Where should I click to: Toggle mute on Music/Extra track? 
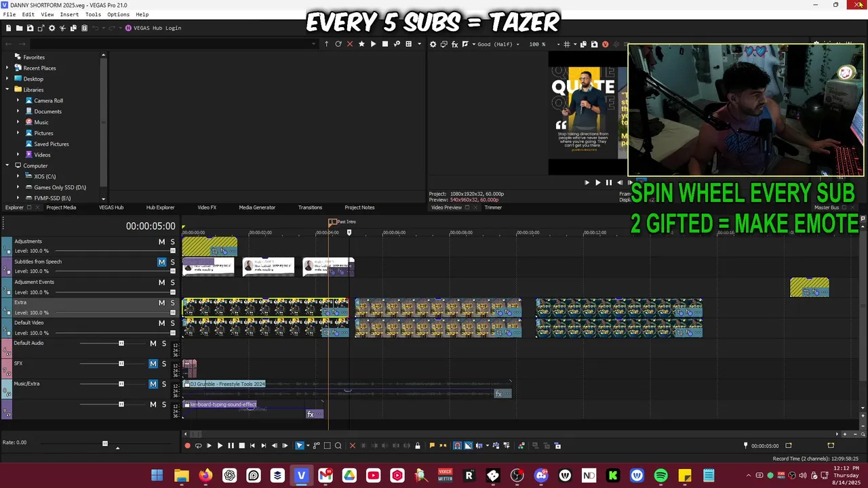(153, 384)
